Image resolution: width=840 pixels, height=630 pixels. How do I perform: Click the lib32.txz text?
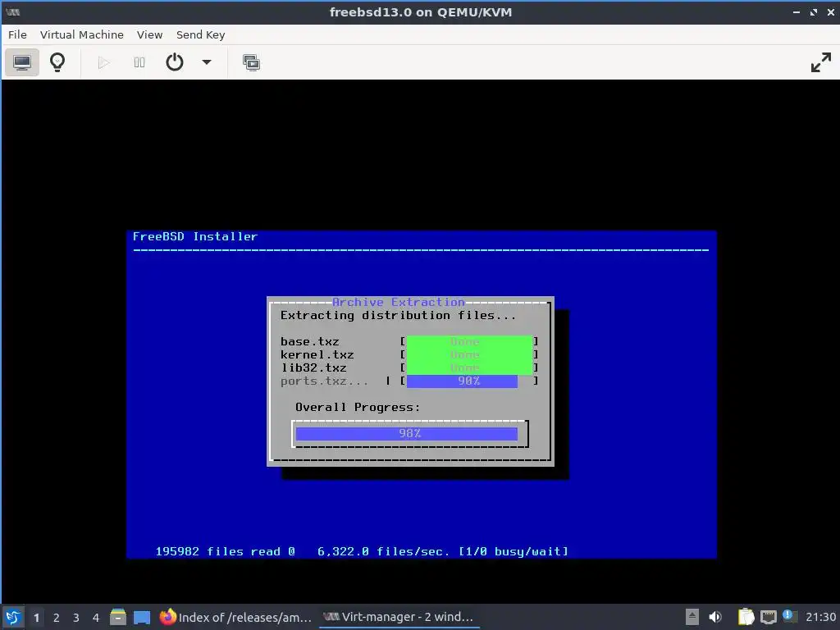(x=314, y=368)
